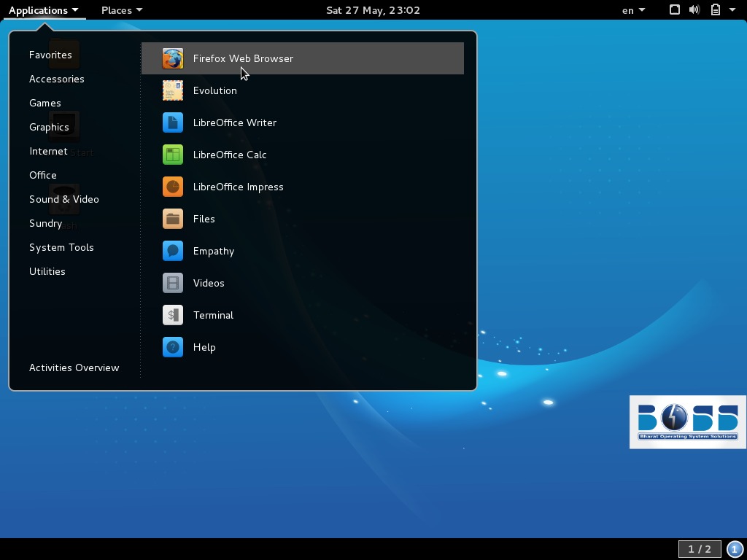The height and width of the screenshot is (560, 747).
Task: Start LibreOffice Writer
Action: [x=235, y=122]
